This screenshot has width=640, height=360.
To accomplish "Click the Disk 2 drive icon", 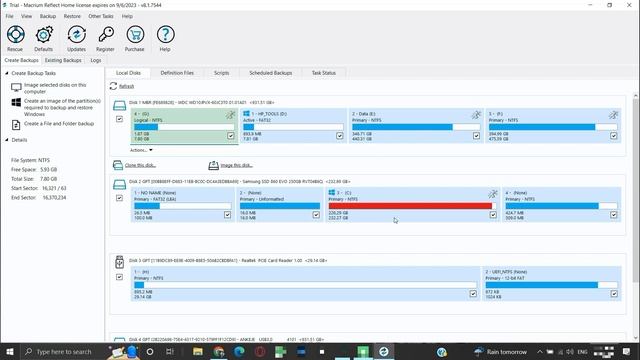I will [x=119, y=185].
